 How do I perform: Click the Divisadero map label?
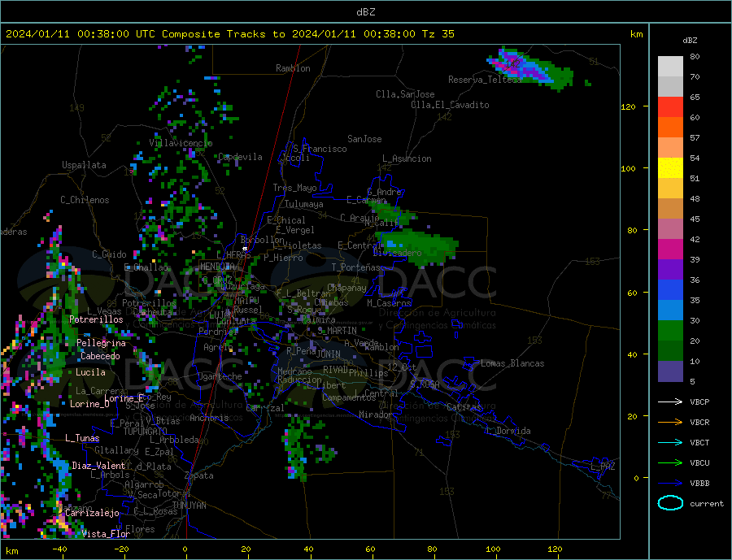point(397,253)
